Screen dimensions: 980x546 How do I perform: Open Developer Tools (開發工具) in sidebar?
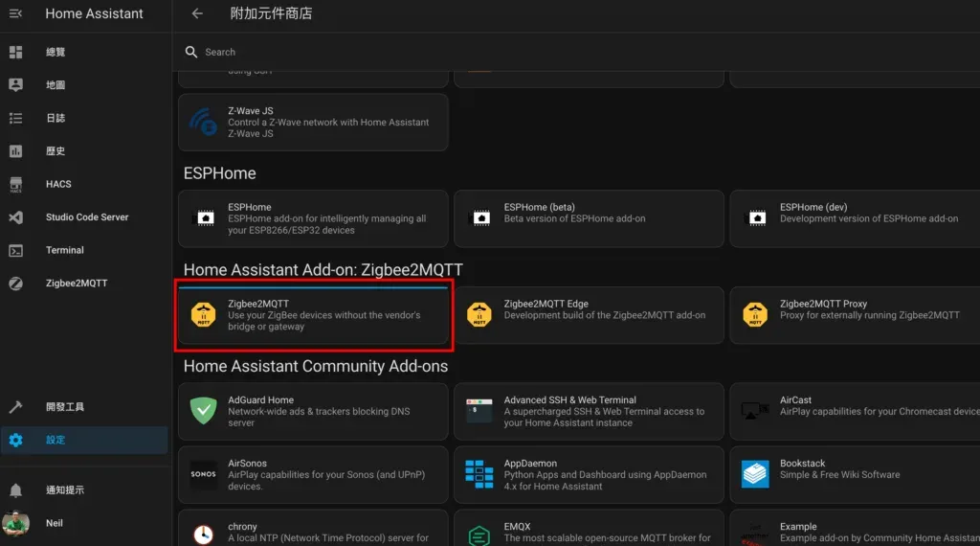(65, 407)
